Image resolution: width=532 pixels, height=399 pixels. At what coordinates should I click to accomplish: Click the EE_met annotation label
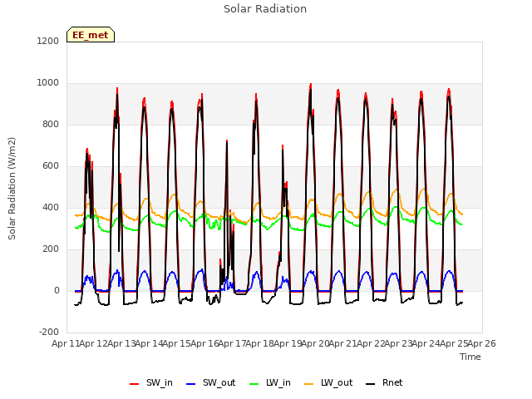pos(91,35)
